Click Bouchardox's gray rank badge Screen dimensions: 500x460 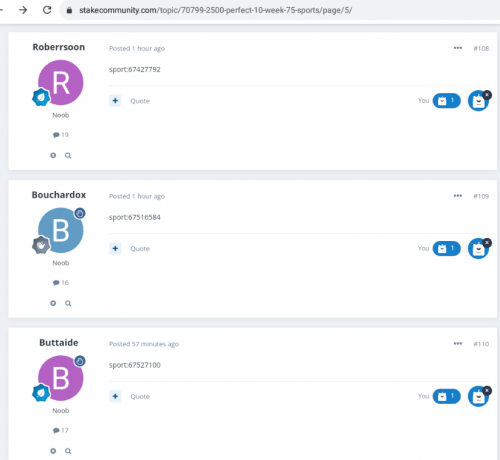tap(41, 245)
